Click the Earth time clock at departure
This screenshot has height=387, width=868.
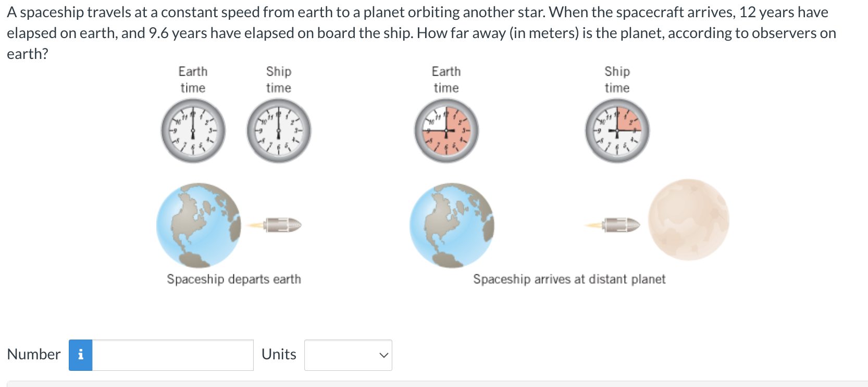(x=192, y=131)
